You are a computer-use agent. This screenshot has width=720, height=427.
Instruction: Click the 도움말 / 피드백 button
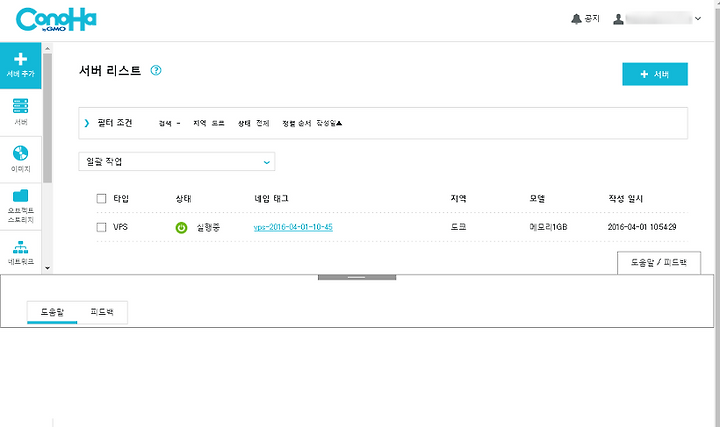click(658, 263)
